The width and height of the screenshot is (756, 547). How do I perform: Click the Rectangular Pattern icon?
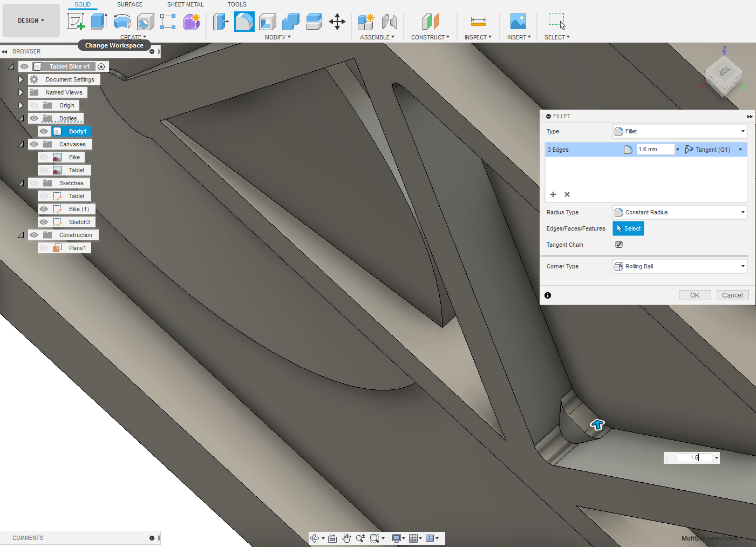pyautogui.click(x=168, y=22)
